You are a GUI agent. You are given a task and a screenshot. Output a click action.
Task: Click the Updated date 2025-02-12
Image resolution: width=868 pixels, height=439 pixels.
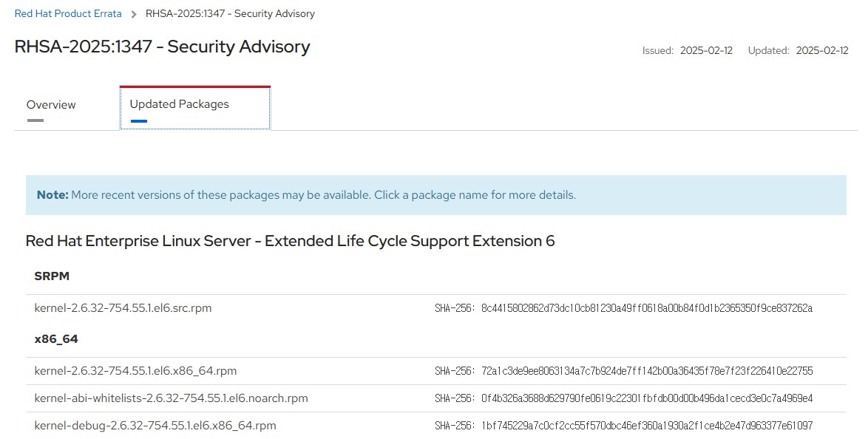tap(822, 50)
